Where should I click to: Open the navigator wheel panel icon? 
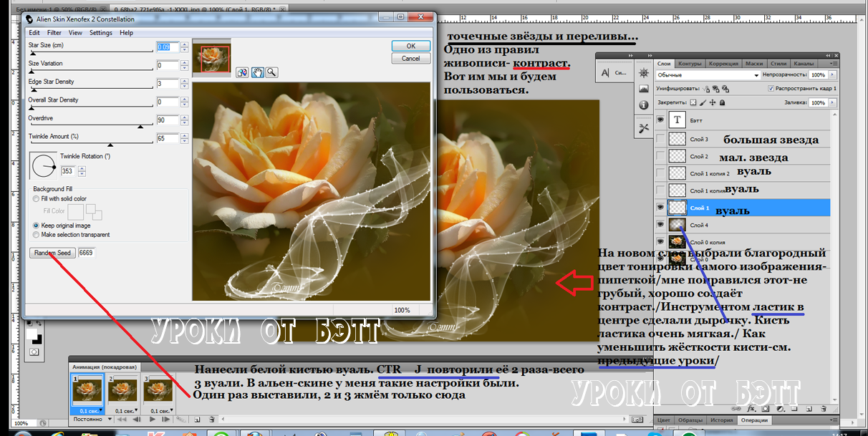coord(644,72)
